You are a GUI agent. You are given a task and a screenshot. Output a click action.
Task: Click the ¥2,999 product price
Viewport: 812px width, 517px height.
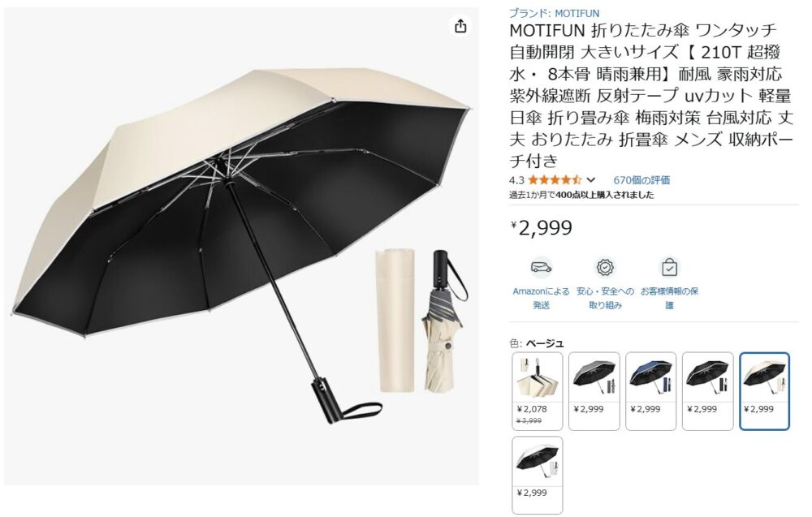pyautogui.click(x=542, y=228)
